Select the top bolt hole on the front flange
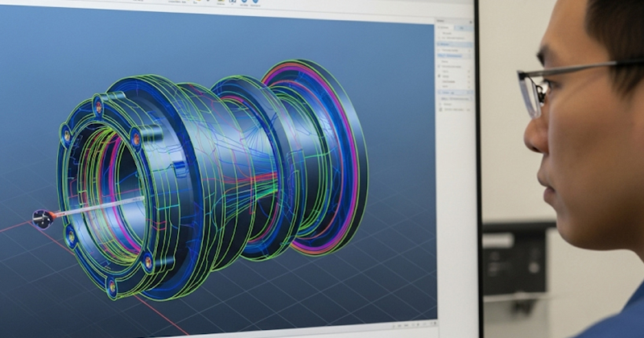 click(x=98, y=105)
